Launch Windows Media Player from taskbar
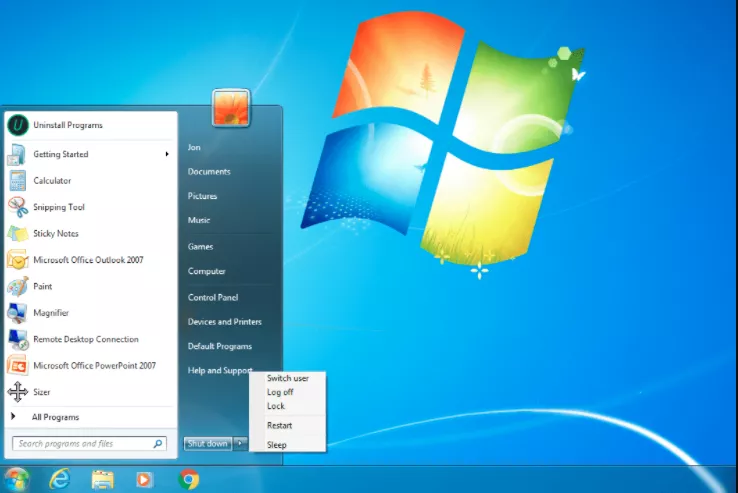This screenshot has width=738, height=493. coord(144,480)
